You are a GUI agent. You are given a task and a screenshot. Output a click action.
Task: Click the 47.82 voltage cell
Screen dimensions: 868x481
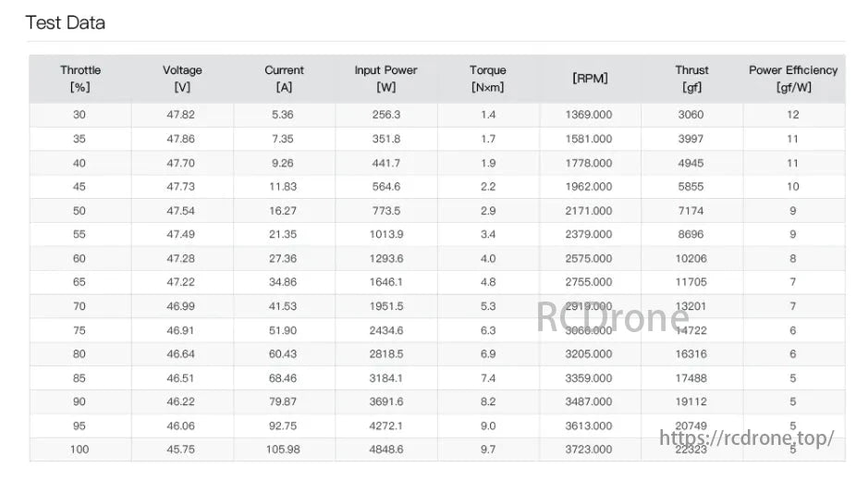point(182,115)
